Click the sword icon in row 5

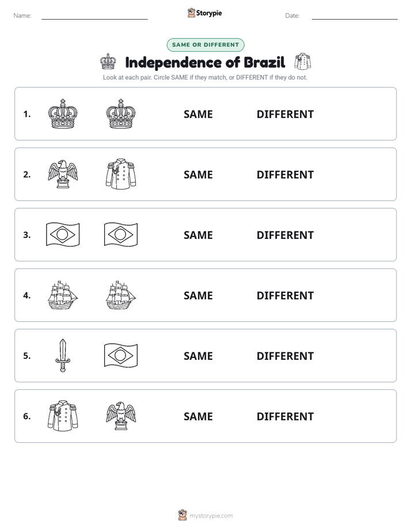click(x=63, y=355)
